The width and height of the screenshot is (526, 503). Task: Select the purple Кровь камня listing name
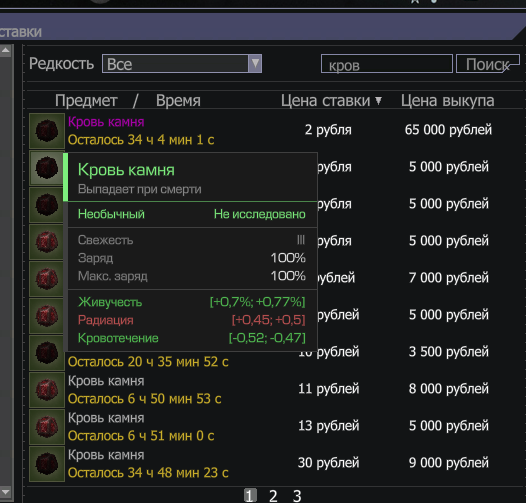click(106, 122)
